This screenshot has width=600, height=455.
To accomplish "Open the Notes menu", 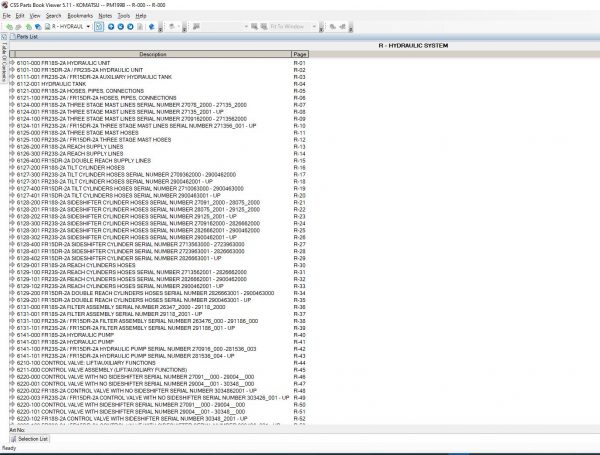I will click(x=105, y=16).
